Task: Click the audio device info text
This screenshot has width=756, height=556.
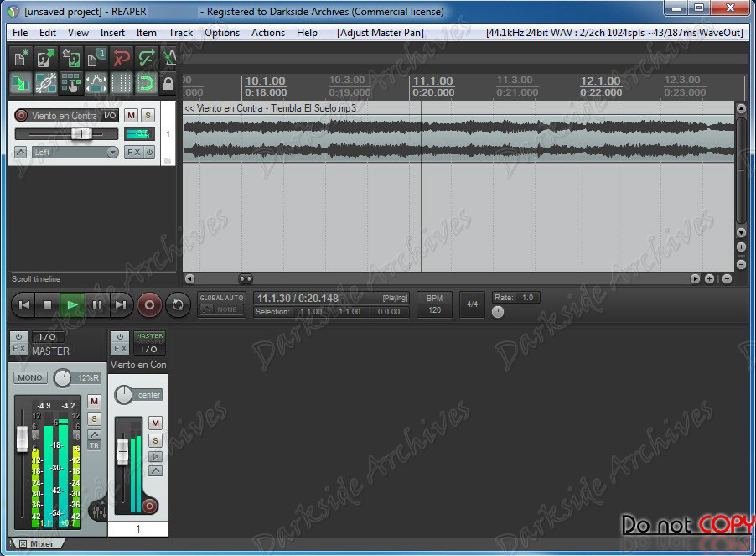Action: point(614,33)
